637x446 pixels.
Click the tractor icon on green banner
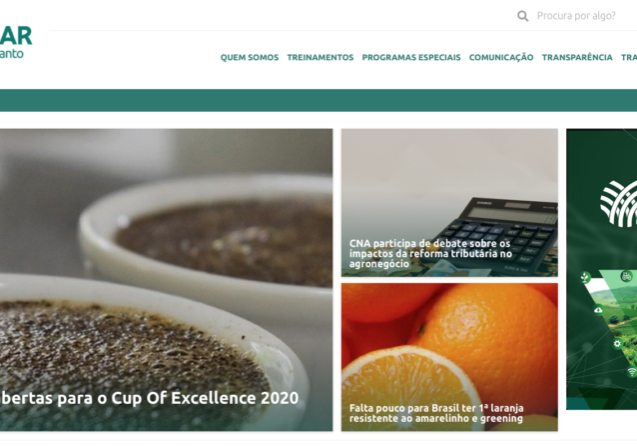click(x=626, y=277)
